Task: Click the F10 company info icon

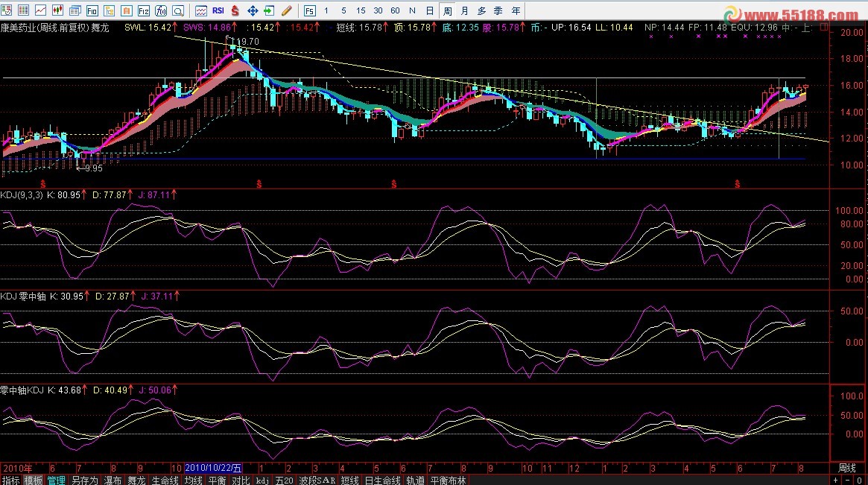Action: (92, 10)
